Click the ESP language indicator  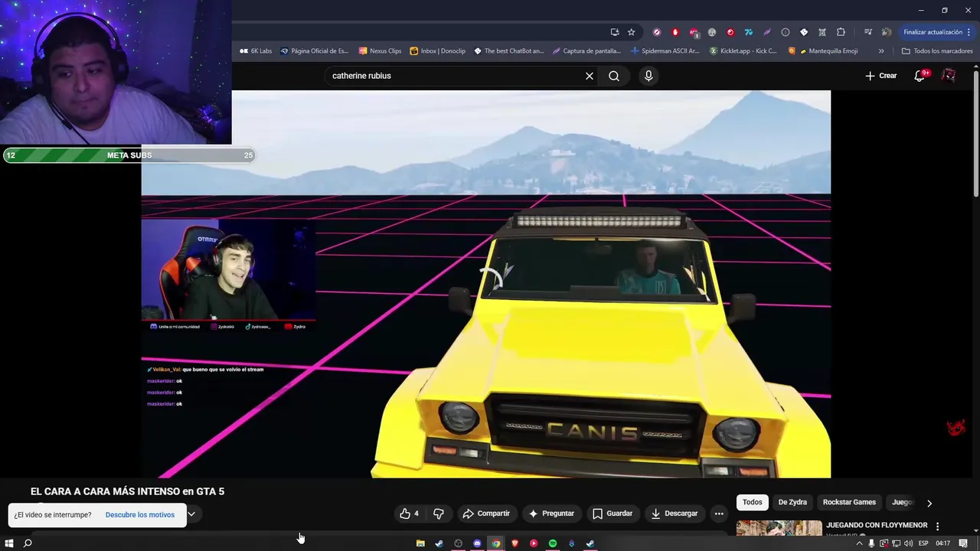pyautogui.click(x=923, y=543)
